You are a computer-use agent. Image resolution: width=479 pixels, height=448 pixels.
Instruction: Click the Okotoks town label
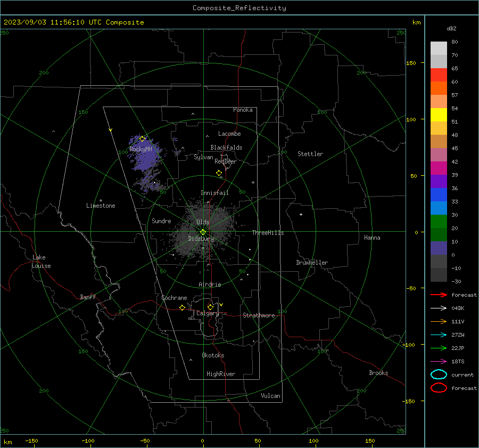click(x=213, y=355)
